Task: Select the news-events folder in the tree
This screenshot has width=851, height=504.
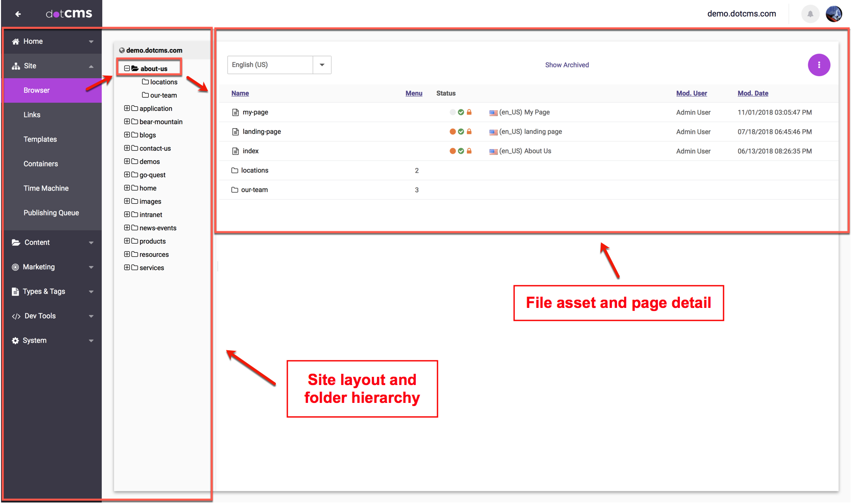Action: pos(158,228)
